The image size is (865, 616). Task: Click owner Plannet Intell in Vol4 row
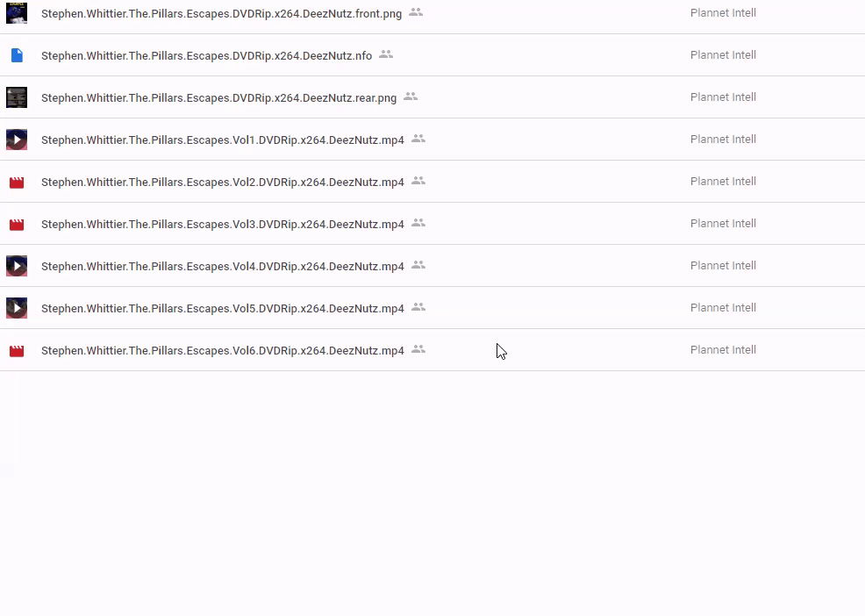[723, 266]
